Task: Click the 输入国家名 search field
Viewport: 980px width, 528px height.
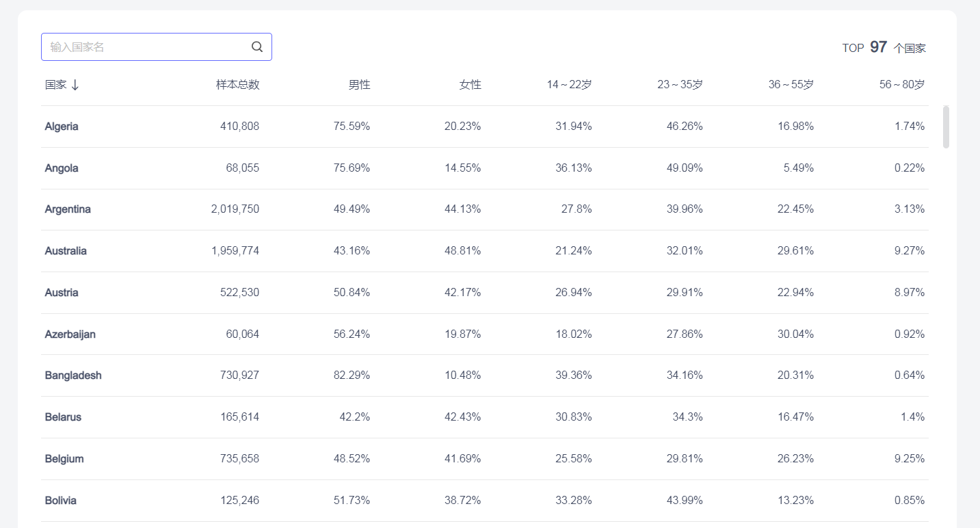Action: click(x=147, y=47)
